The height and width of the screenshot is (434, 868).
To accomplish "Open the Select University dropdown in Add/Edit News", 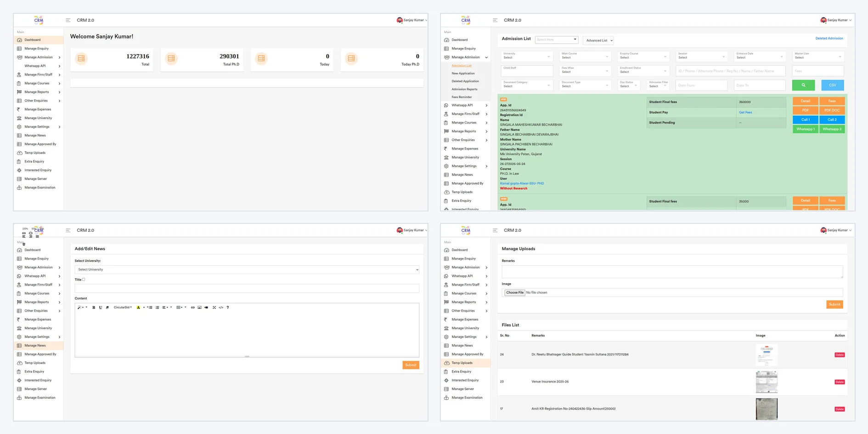I will pyautogui.click(x=247, y=269).
